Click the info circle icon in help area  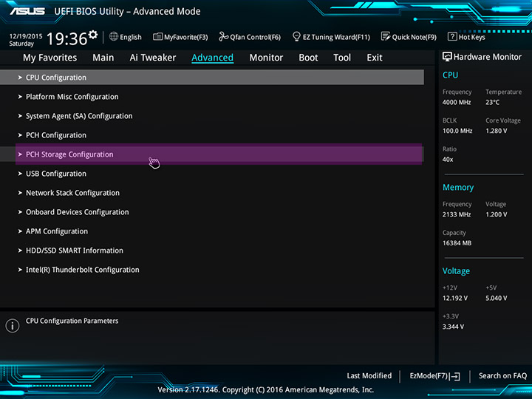coord(13,326)
